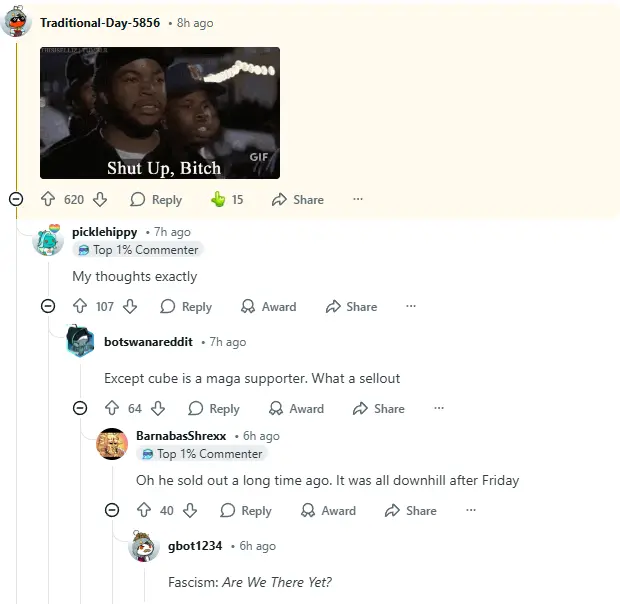Click the green award icon showing 15
This screenshot has width=620, height=604.
218,199
